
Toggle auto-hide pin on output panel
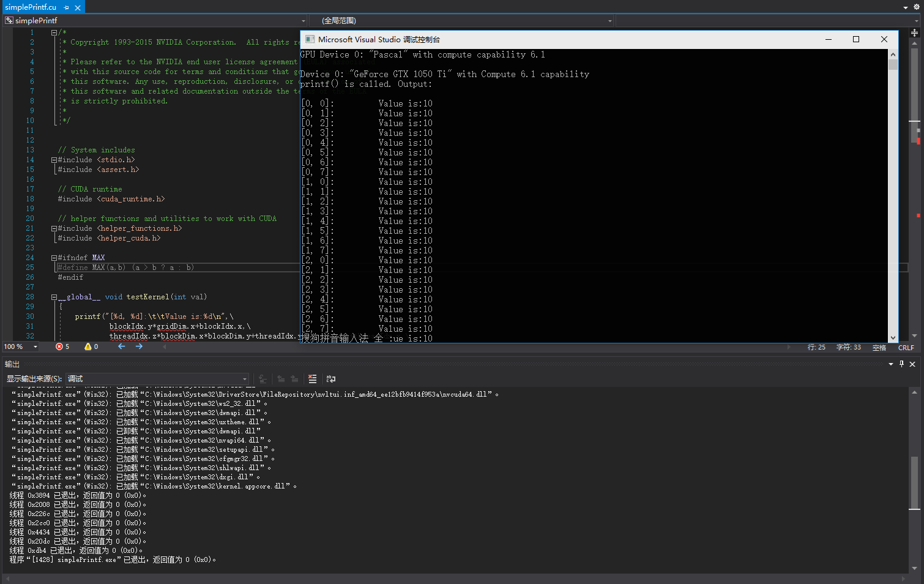pos(901,364)
